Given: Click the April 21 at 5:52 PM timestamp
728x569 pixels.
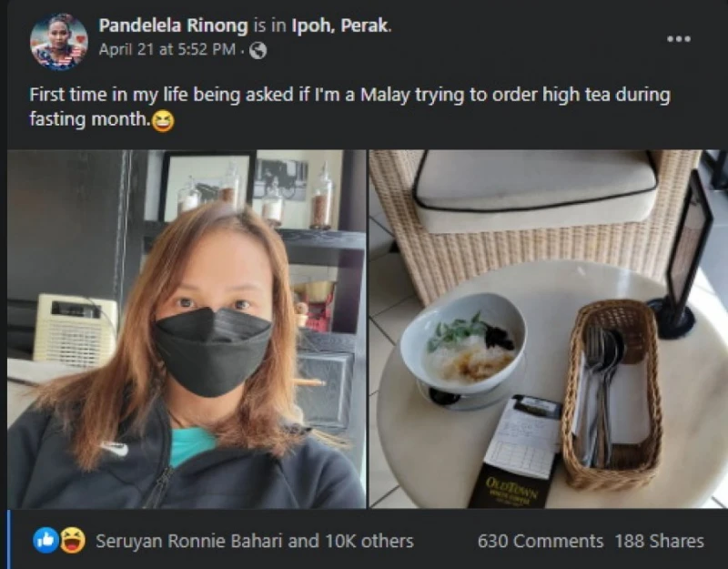Looking at the screenshot, I should pyautogui.click(x=167, y=49).
